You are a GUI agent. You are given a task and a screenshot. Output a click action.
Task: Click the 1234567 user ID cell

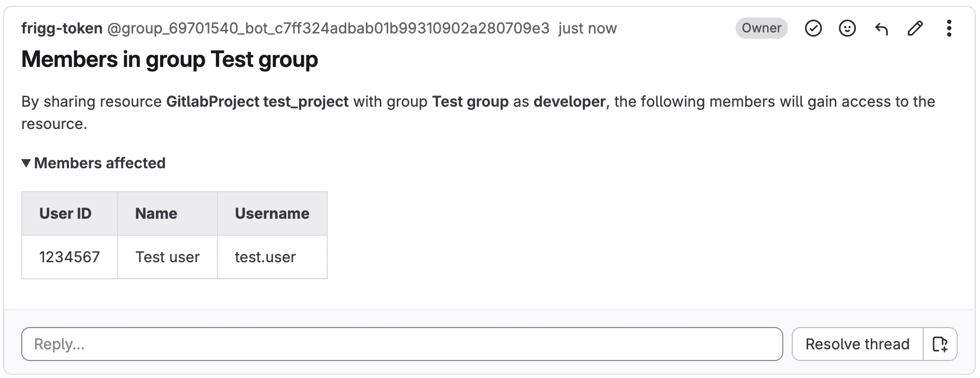69,257
